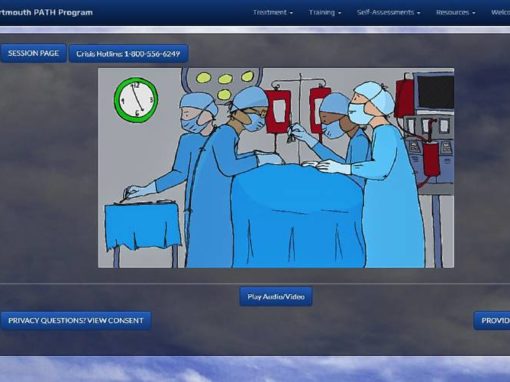Open Privacy Questions? View Consent

point(76,321)
